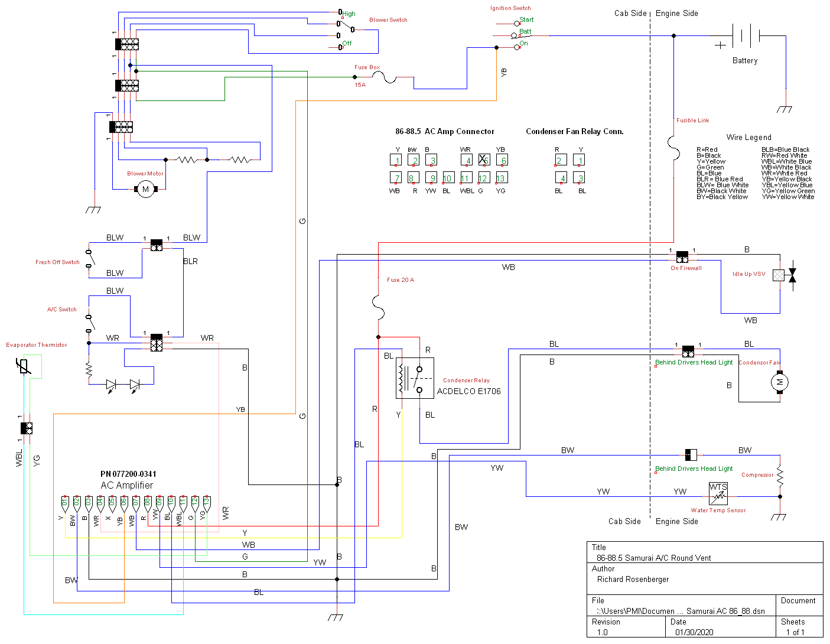Select the Compressor resistor symbol
The width and height of the screenshot is (830, 644).
780,476
